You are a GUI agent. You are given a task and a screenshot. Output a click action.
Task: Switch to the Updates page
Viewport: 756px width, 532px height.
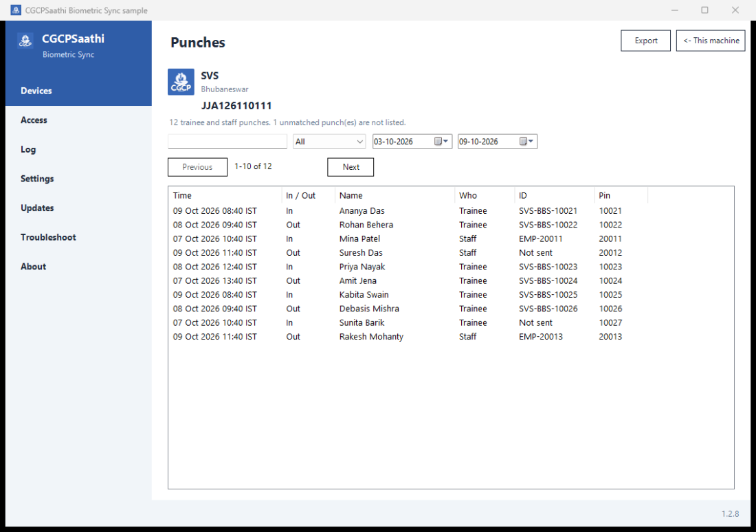click(x=78, y=208)
